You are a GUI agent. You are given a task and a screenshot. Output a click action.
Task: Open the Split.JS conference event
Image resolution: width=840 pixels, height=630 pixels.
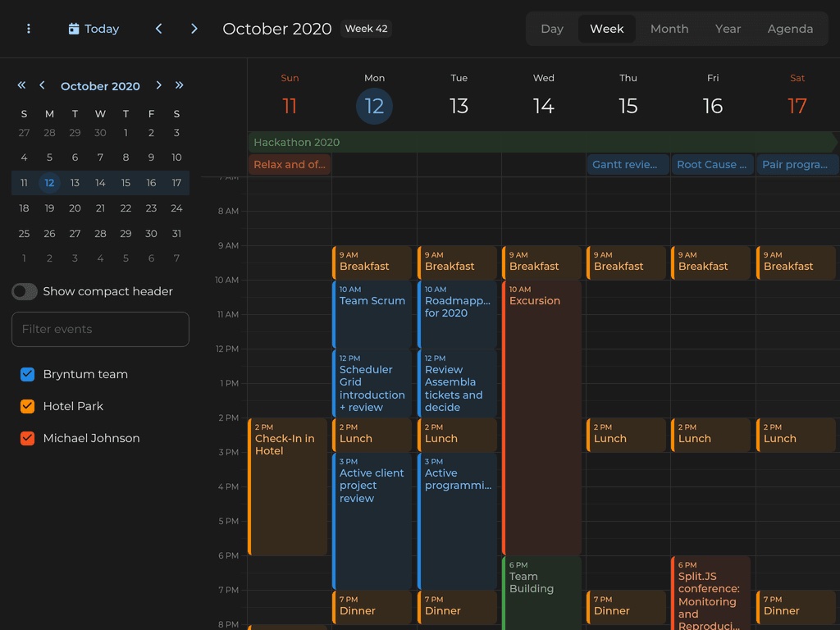pos(711,592)
